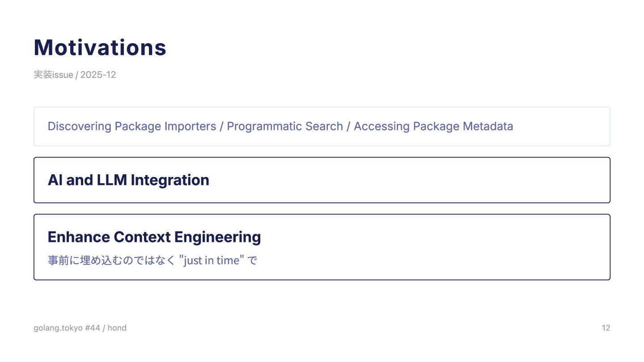The width and height of the screenshot is (644, 362).
Task: Select the 実装issue subtitle text
Action: click(54, 75)
